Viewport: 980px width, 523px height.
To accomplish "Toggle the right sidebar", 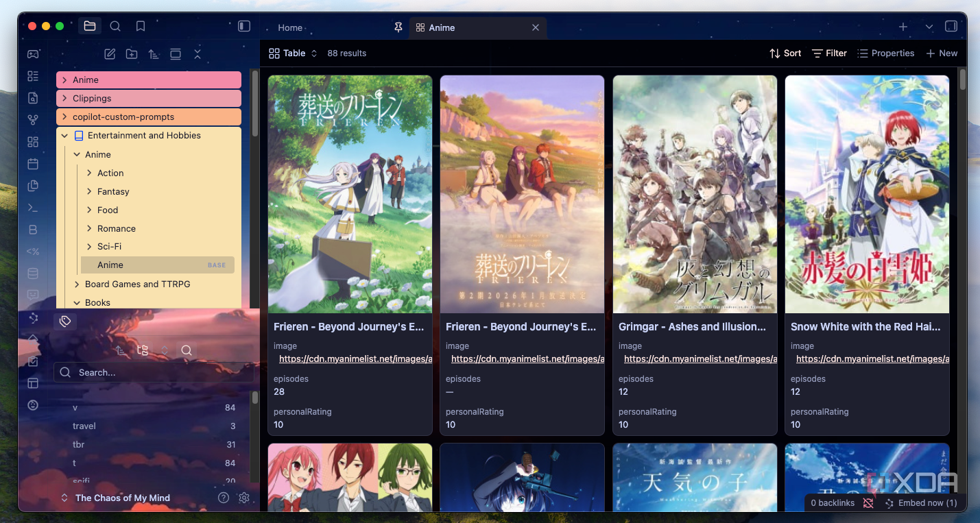I will [x=951, y=27].
